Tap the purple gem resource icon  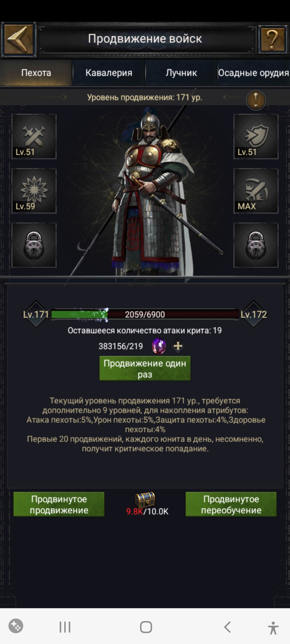point(159,346)
